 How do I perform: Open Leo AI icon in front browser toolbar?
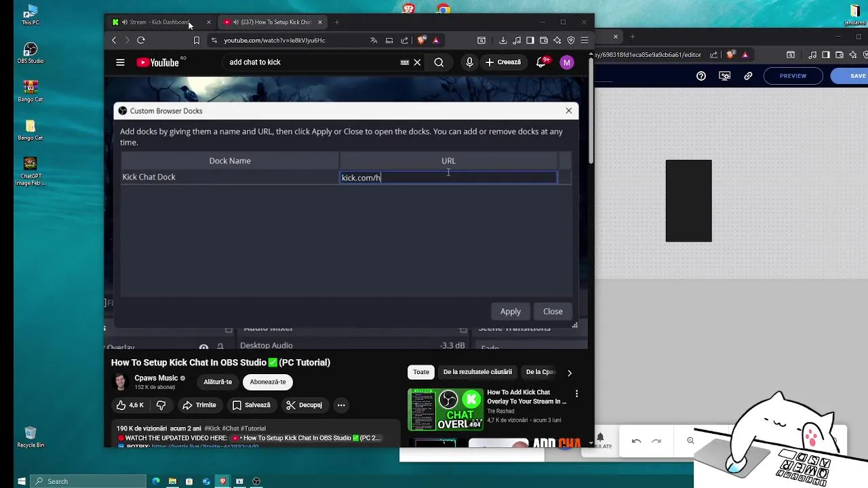(x=557, y=40)
